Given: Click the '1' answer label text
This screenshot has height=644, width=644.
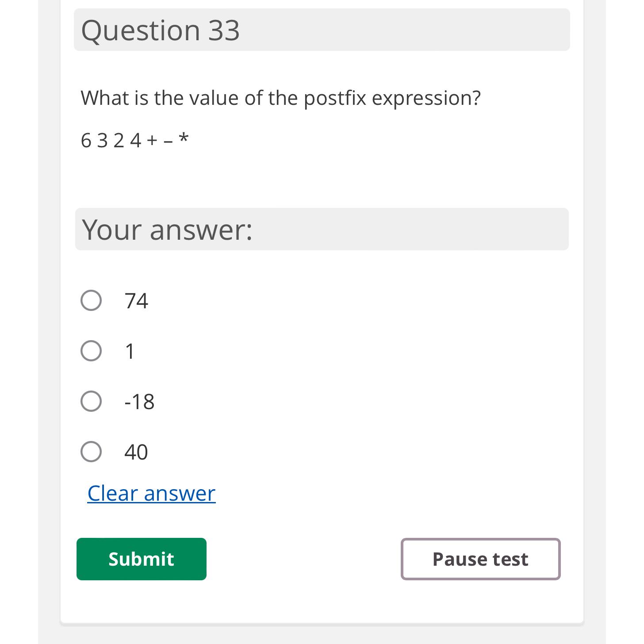Looking at the screenshot, I should (x=130, y=351).
